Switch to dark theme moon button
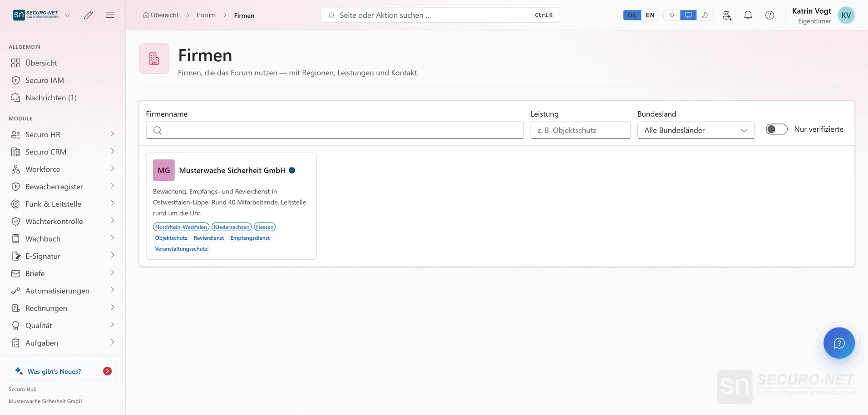 coord(705,15)
